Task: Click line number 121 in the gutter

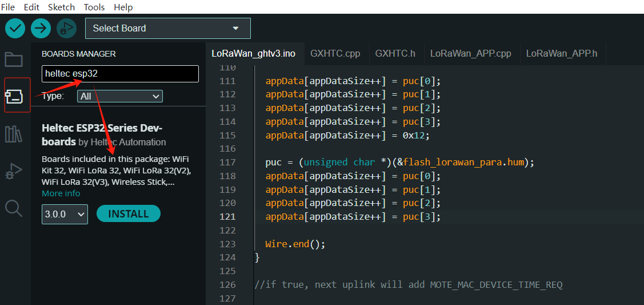Action: tap(227, 217)
